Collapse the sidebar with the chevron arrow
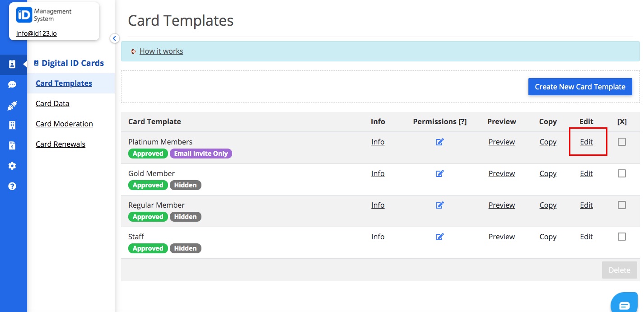Screen dimensions: 644x312 click(114, 39)
